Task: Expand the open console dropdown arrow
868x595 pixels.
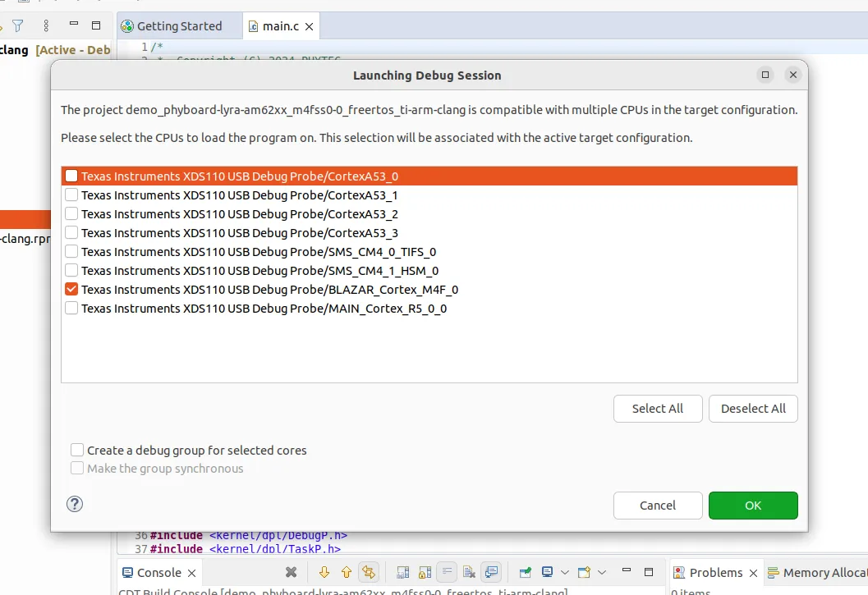Action: pyautogui.click(x=602, y=572)
